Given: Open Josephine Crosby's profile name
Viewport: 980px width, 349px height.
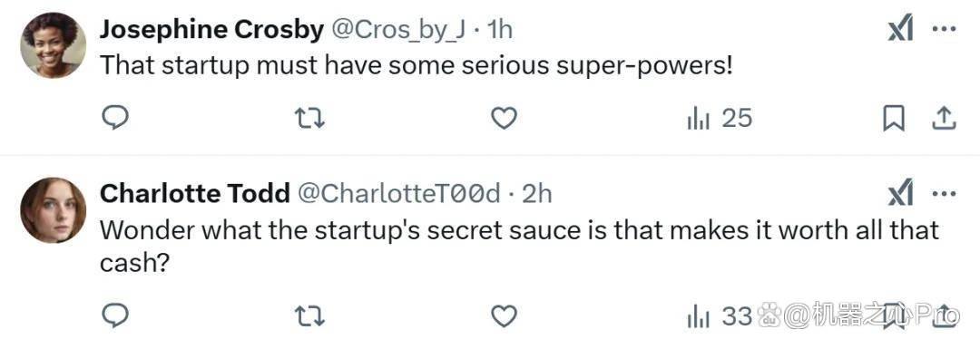Looking at the screenshot, I should point(211,29).
